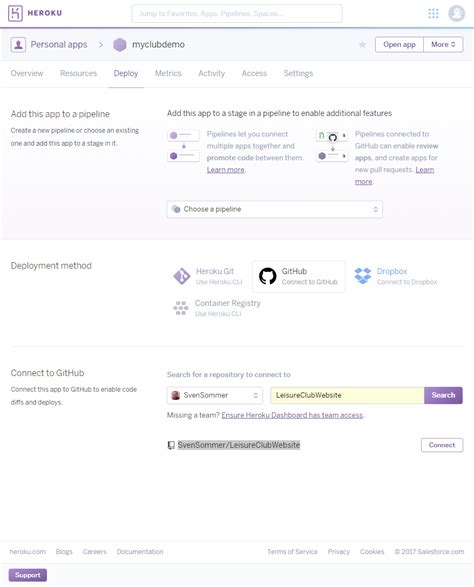Image resolution: width=474 pixels, height=587 pixels.
Task: Click the Personal apps person icon
Action: coord(18,45)
